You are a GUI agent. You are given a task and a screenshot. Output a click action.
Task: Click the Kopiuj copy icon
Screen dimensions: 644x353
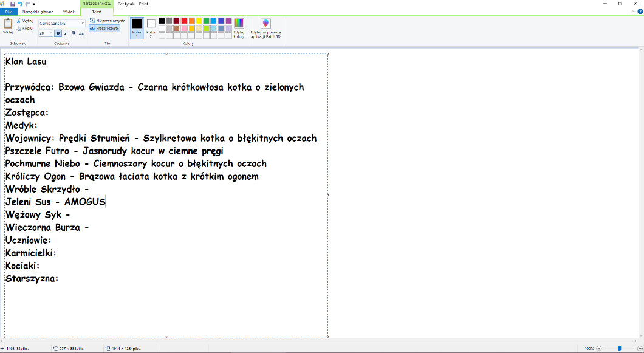click(x=19, y=28)
